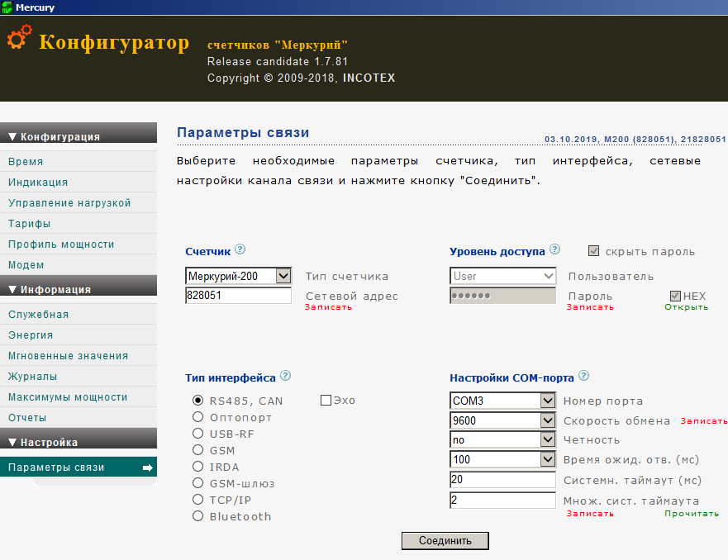Open the Энергия menu item
This screenshot has width=728, height=560.
click(x=79, y=335)
